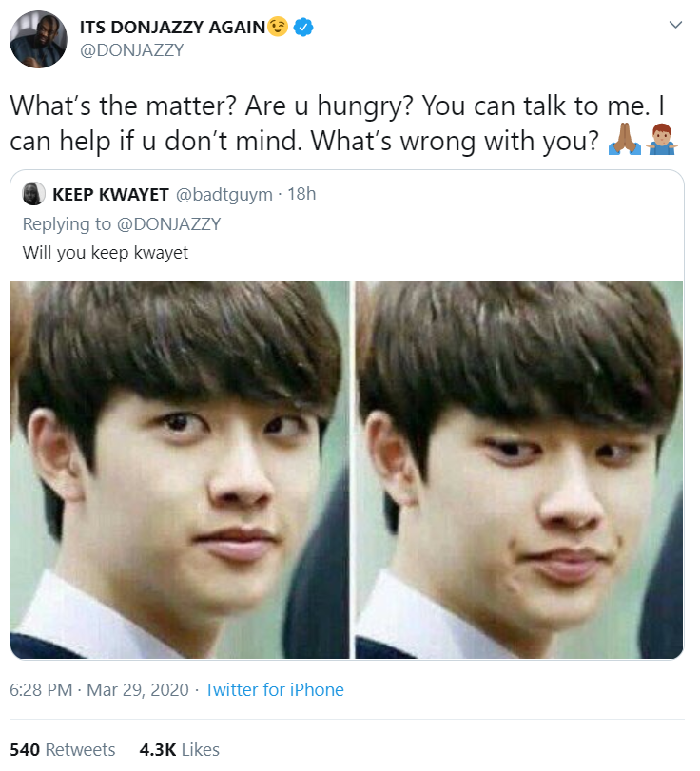The height and width of the screenshot is (771, 700).
Task: Click KEEP KWAYET's small avatar
Action: tap(33, 194)
